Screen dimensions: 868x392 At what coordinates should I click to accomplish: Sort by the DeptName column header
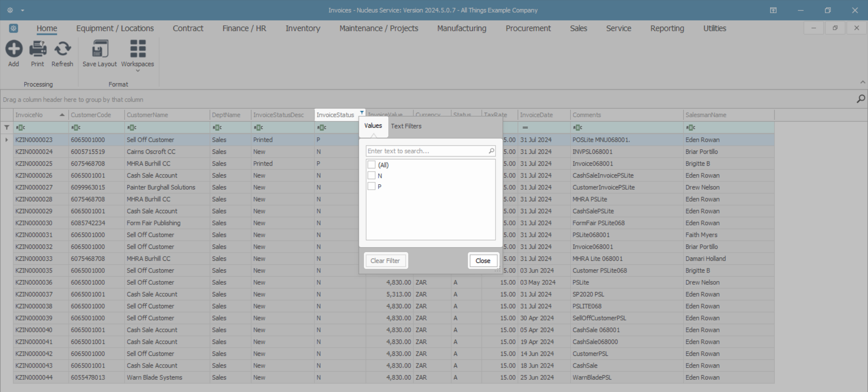point(230,115)
